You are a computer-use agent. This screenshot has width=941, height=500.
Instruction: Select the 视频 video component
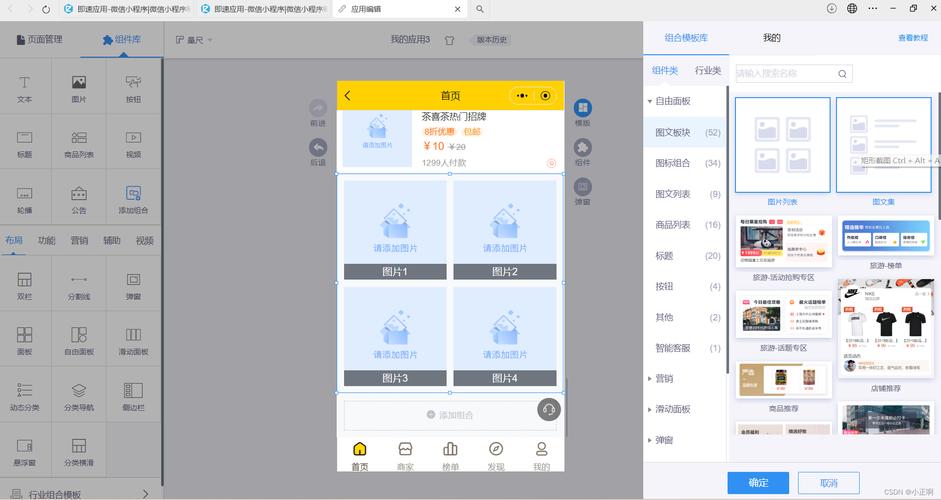click(133, 143)
